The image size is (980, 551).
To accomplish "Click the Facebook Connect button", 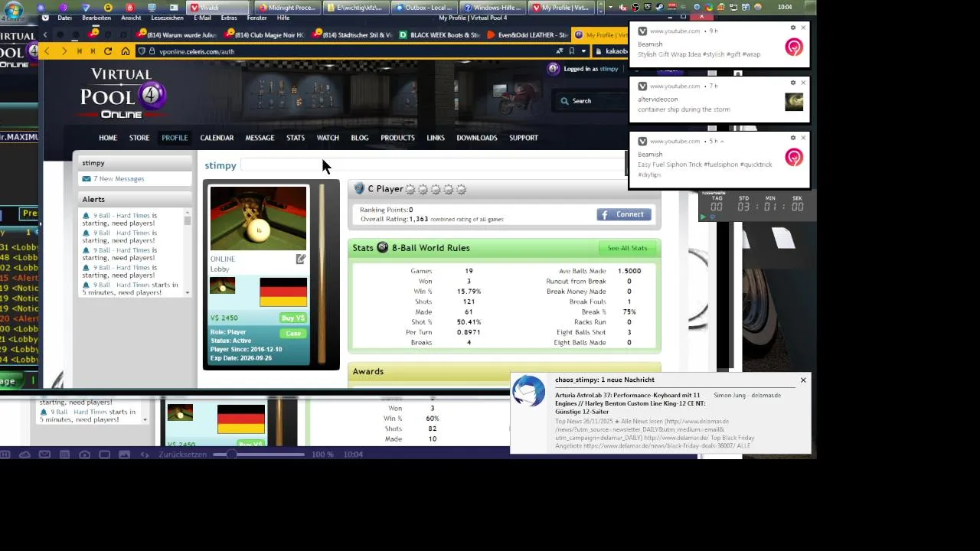I will (x=624, y=214).
